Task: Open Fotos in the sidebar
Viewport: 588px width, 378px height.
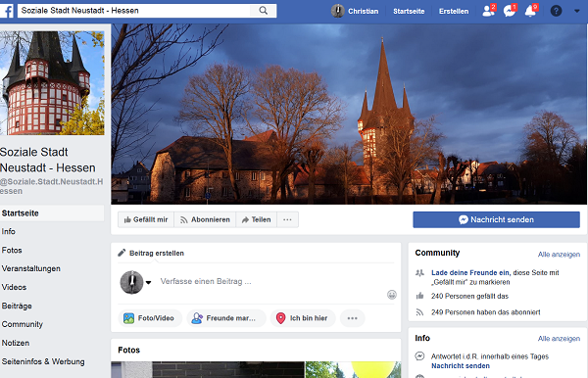Action: pyautogui.click(x=12, y=251)
